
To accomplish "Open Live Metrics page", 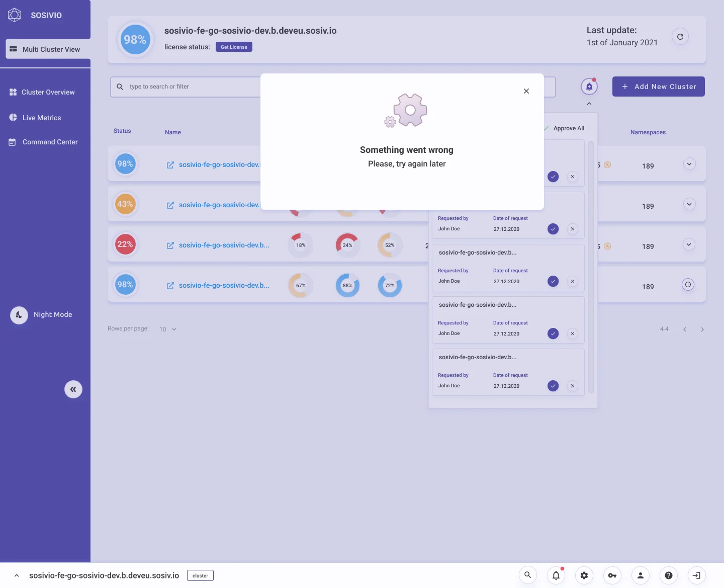I will [x=35, y=118].
